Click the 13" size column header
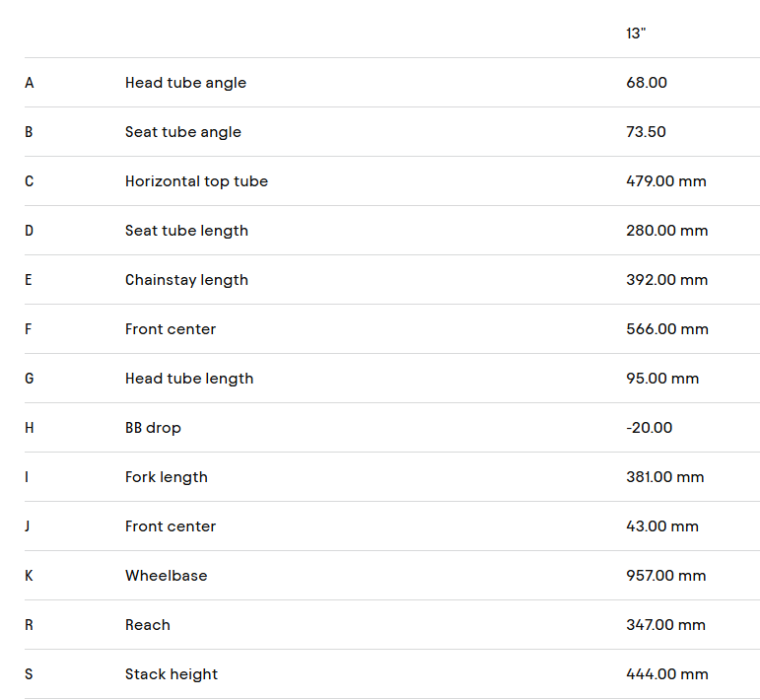Screen dimensions: 760x700 pos(636,34)
